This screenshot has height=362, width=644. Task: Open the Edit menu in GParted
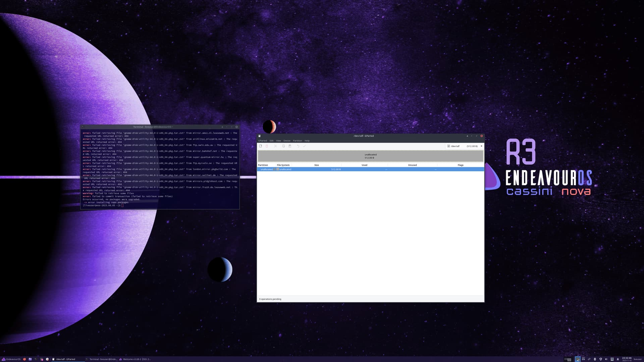[x=271, y=141]
